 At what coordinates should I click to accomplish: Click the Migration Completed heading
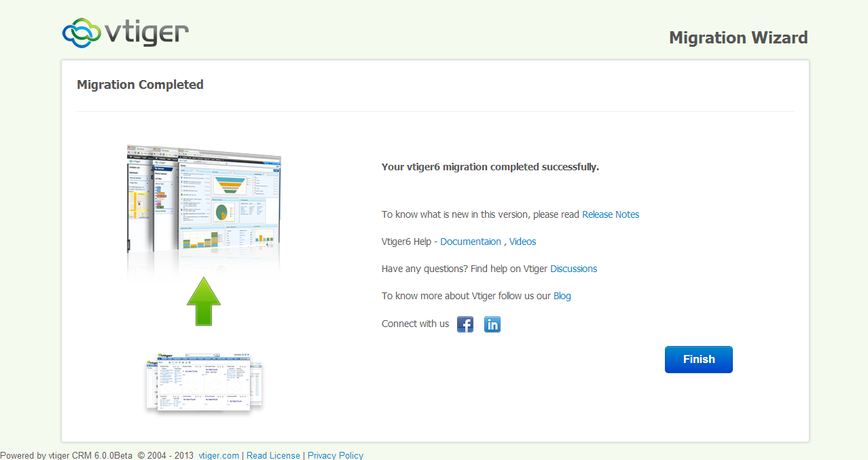140,85
